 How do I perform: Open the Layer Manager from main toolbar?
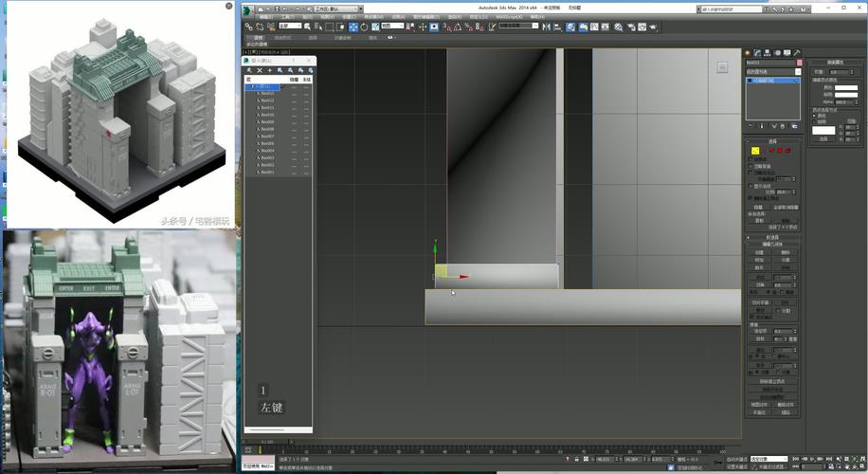pyautogui.click(x=570, y=27)
